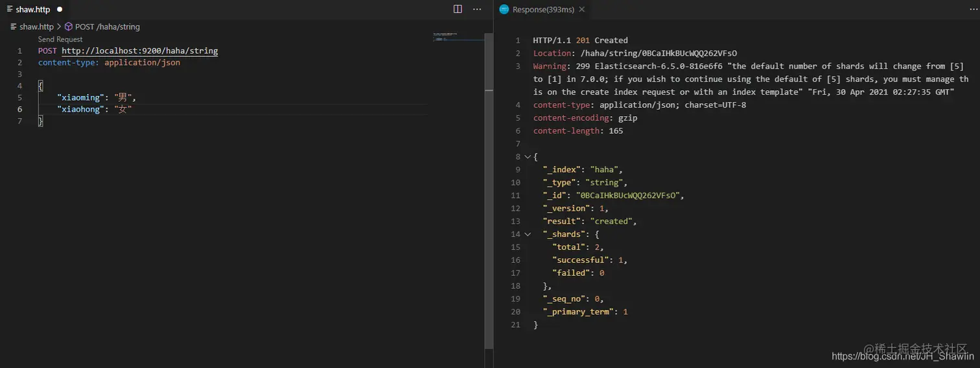Click the file icon on shaw.http tab

point(10,10)
